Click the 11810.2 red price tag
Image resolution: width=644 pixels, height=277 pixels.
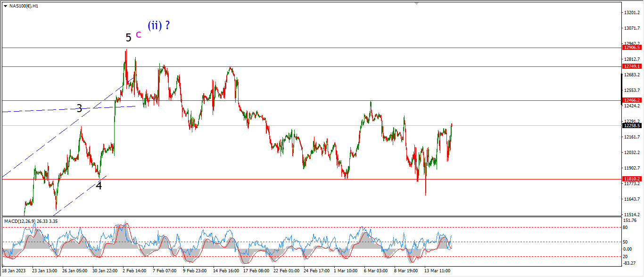(631, 179)
